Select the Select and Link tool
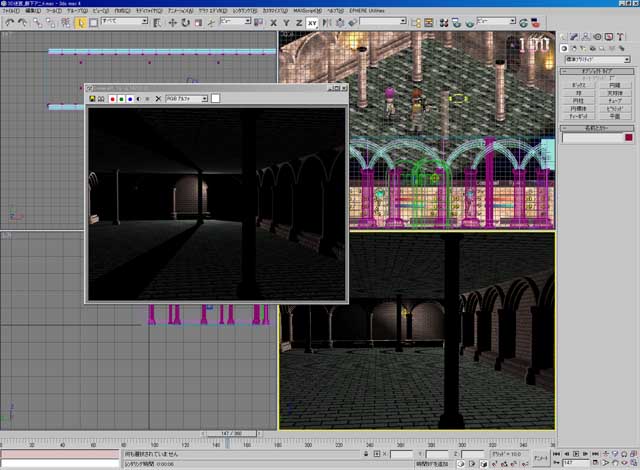Image resolution: width=640 pixels, height=470 pixels. 38,23
